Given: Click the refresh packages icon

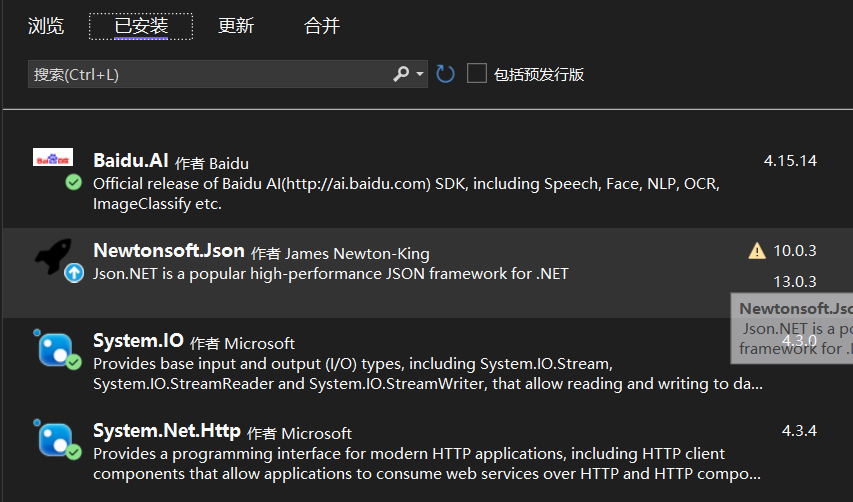Looking at the screenshot, I should coord(445,73).
